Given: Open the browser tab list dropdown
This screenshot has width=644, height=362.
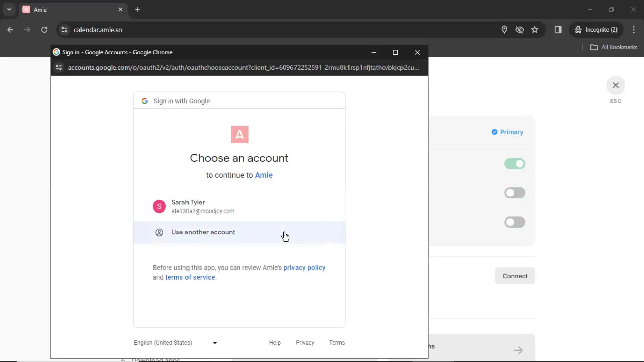Looking at the screenshot, I should point(9,10).
